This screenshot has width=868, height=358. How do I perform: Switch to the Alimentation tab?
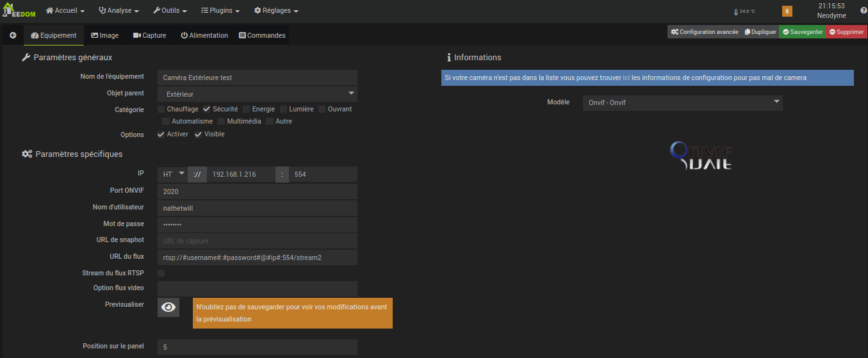(204, 36)
